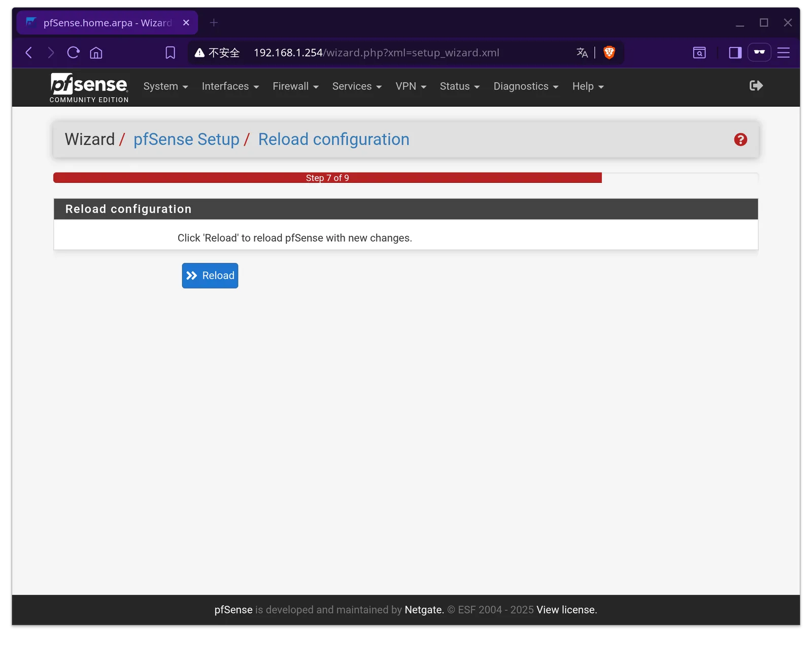The image size is (812, 649).
Task: Open the View license link
Action: 566,610
